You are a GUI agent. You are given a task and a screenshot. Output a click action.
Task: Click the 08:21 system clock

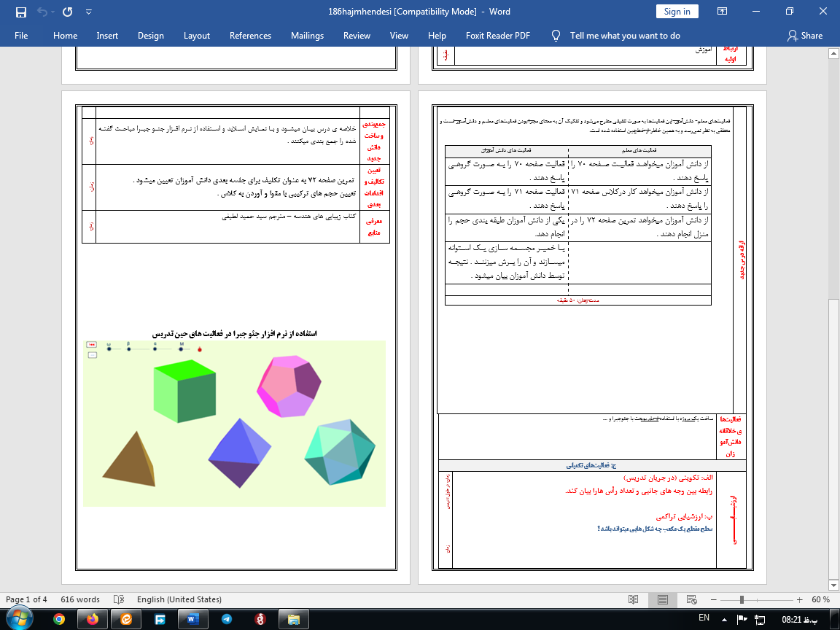(x=799, y=620)
